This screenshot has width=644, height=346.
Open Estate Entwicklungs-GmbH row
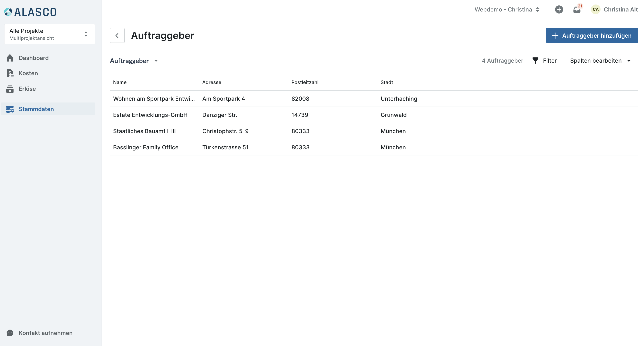coord(374,115)
